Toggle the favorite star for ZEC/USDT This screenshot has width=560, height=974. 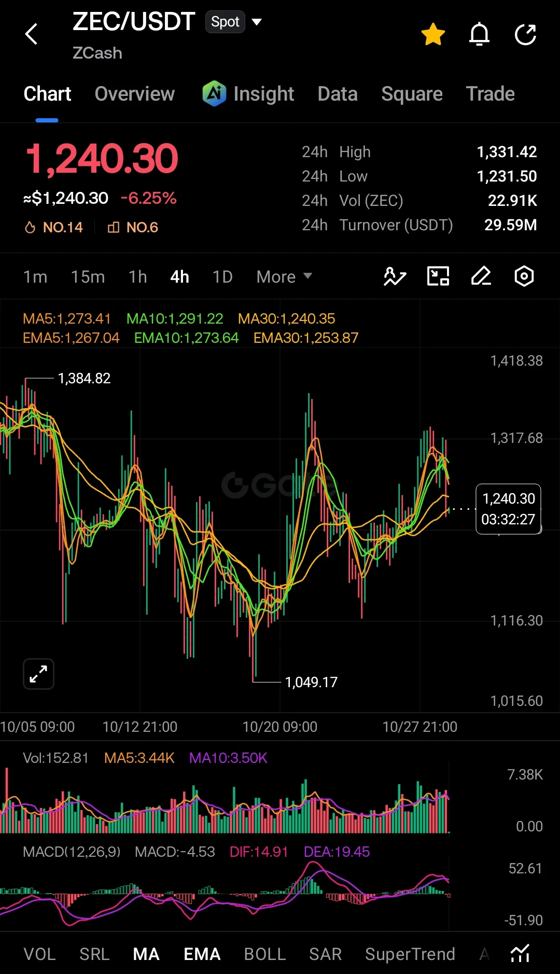coord(433,34)
